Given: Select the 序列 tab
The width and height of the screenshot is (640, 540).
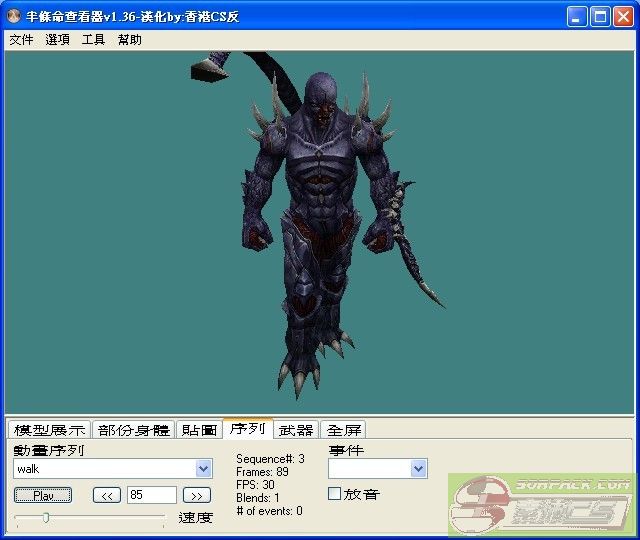Looking at the screenshot, I should 247,429.
